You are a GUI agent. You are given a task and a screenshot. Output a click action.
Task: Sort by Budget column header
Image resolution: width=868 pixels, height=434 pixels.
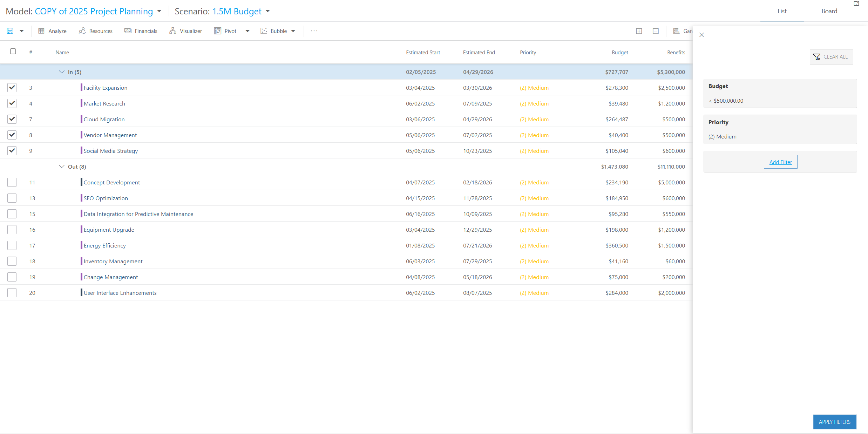click(x=620, y=52)
